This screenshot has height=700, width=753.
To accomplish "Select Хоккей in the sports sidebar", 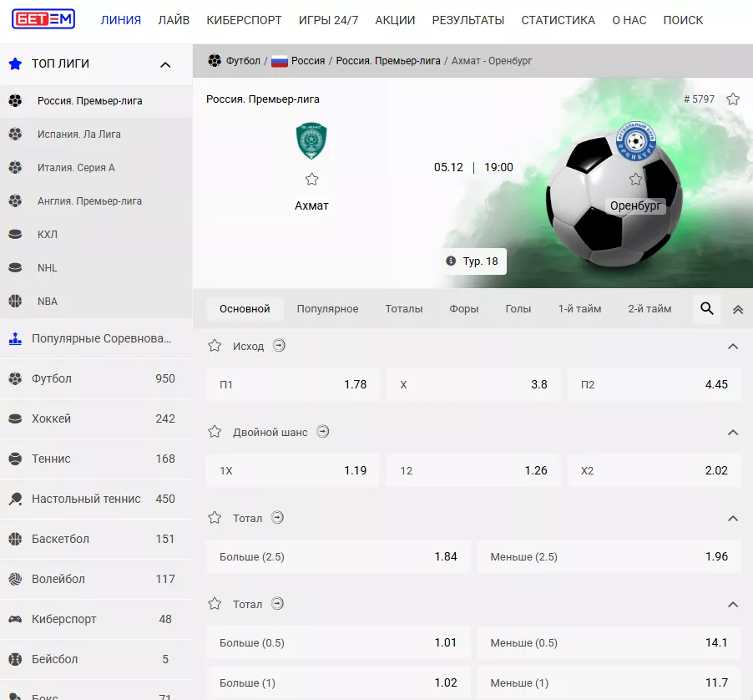I will pos(51,418).
